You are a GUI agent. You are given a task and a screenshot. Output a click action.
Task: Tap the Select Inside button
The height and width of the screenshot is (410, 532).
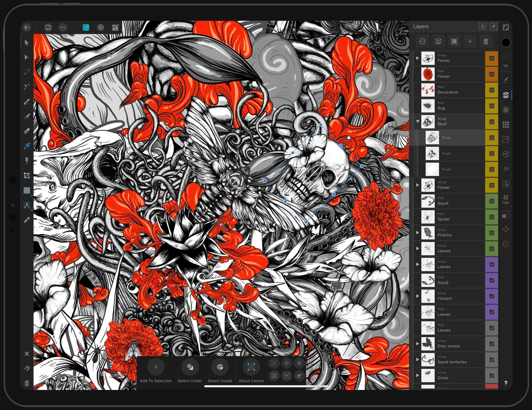[x=220, y=367]
